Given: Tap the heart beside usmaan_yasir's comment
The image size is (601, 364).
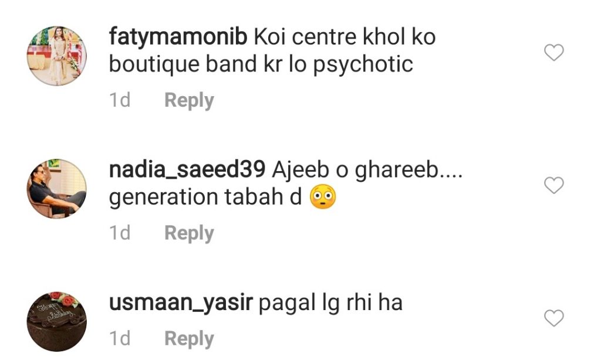Looking at the screenshot, I should pos(554,318).
